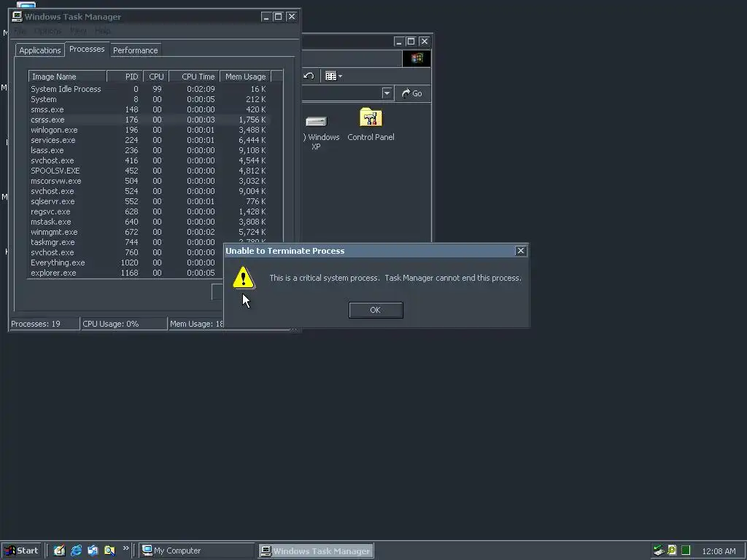This screenshot has height=560, width=747.
Task: Click the first Quick Launch icon beside Start
Action: click(x=59, y=551)
